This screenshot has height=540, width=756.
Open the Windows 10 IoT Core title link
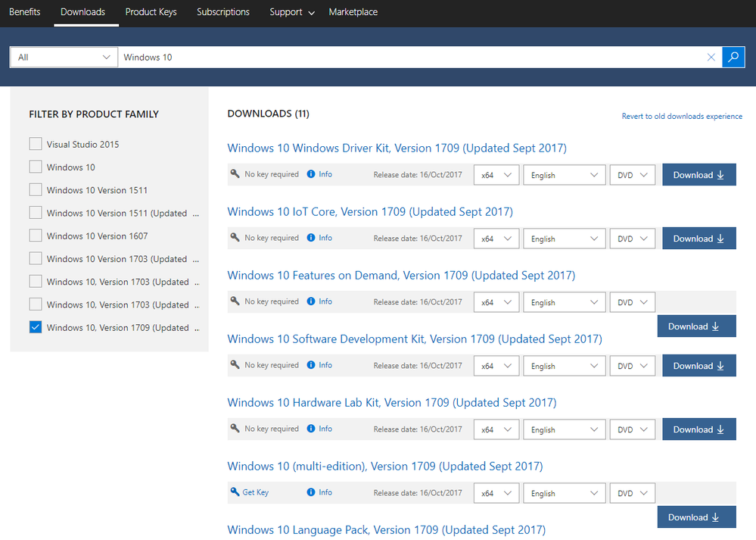[370, 212]
